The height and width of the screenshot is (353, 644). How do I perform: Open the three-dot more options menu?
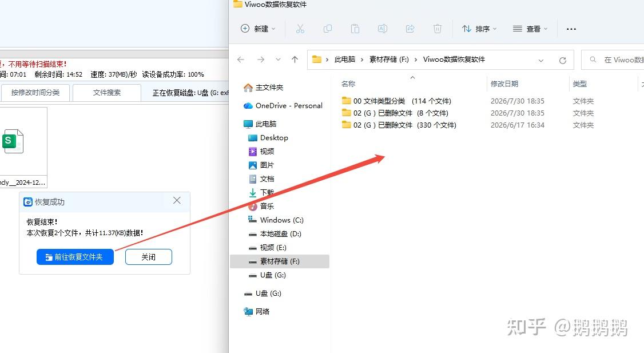[571, 29]
